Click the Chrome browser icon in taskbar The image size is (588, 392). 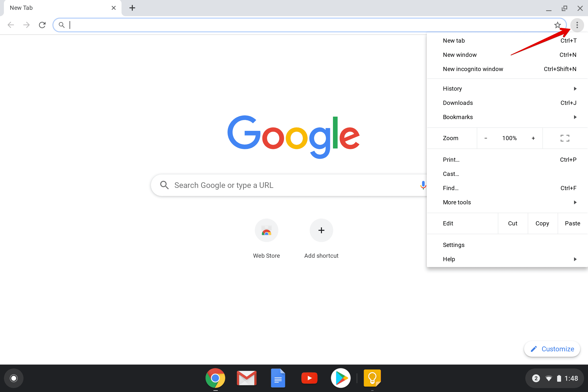pyautogui.click(x=215, y=378)
